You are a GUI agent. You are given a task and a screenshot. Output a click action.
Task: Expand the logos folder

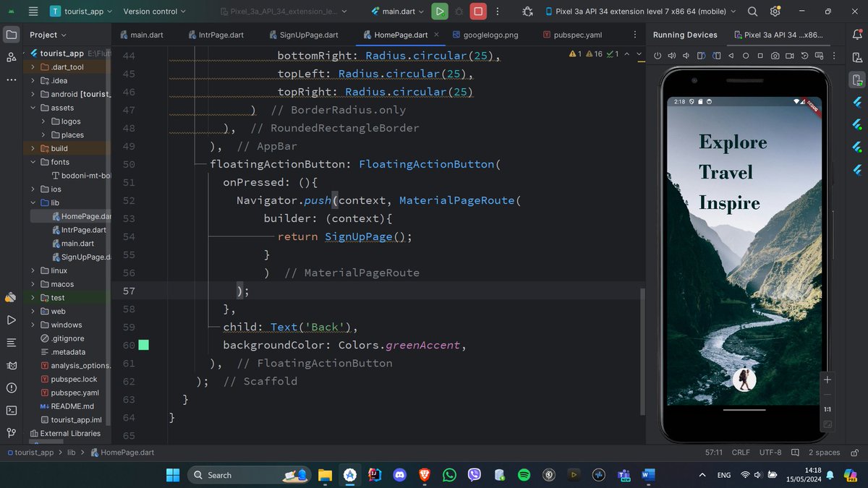[43, 121]
